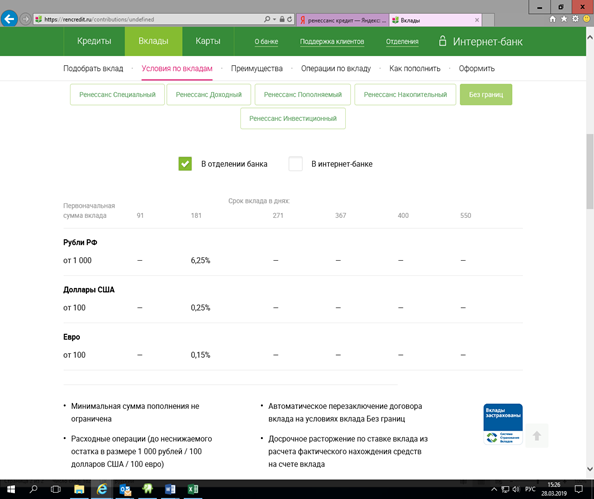Select Ренессанс Пополняемый deposit
This screenshot has height=499, width=594.
303,94
